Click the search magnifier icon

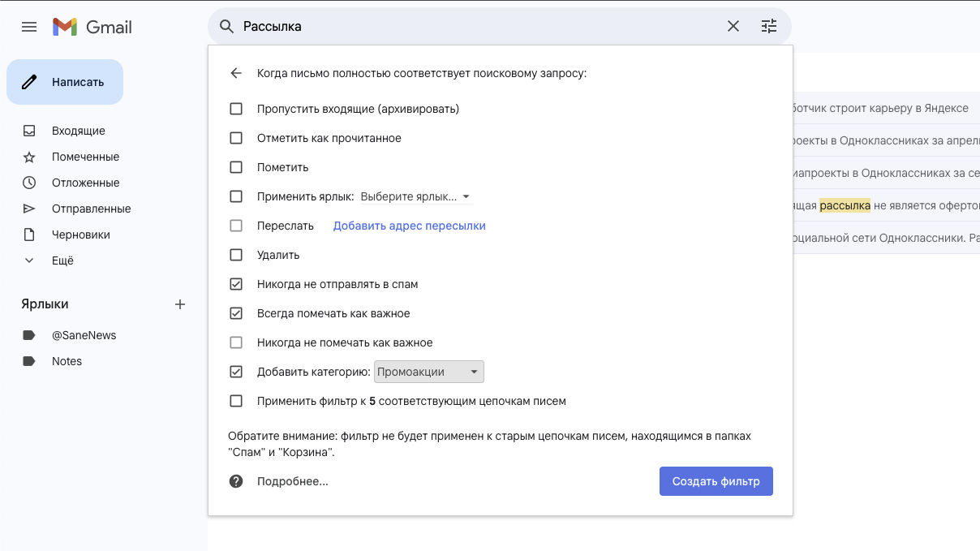227,27
